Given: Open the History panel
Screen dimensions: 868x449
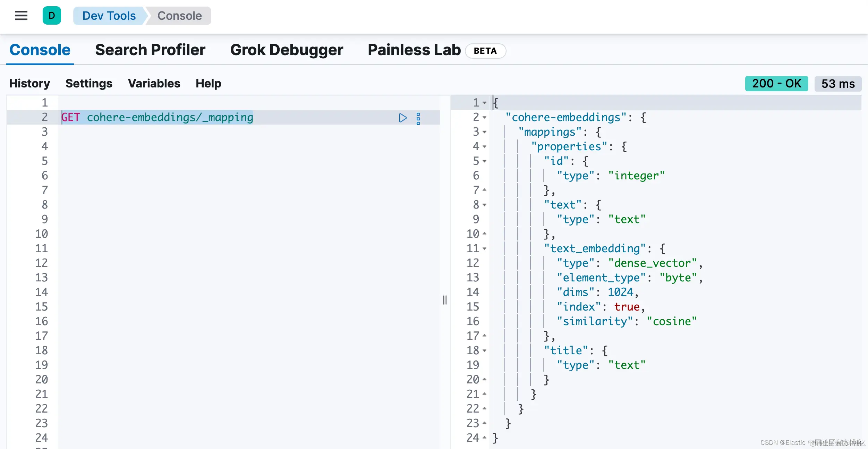Looking at the screenshot, I should pyautogui.click(x=29, y=84).
